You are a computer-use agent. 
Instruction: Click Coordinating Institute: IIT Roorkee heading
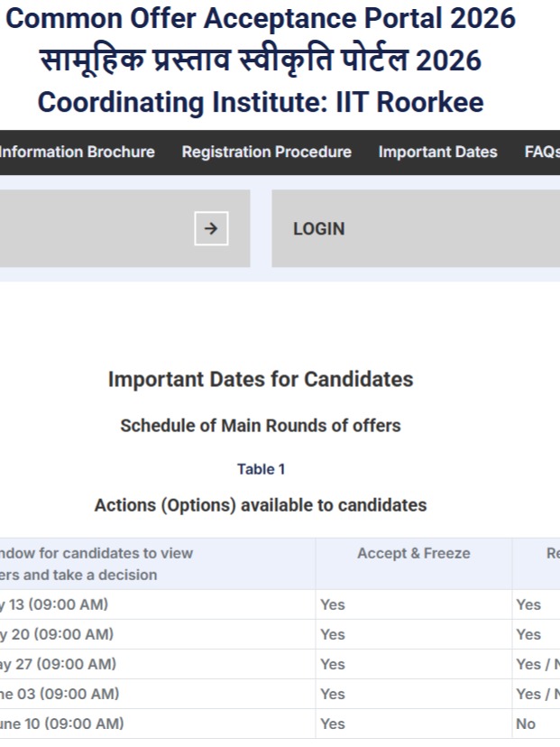pos(261,102)
